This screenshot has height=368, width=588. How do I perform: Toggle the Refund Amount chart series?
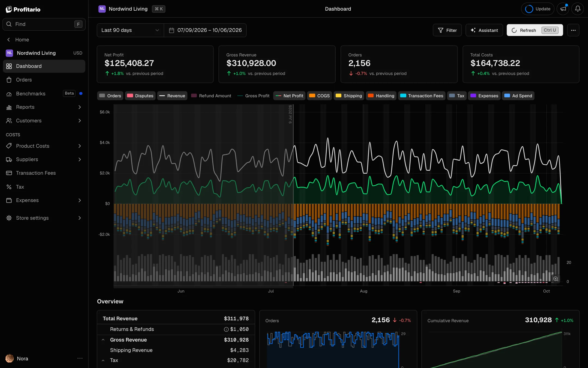211,96
